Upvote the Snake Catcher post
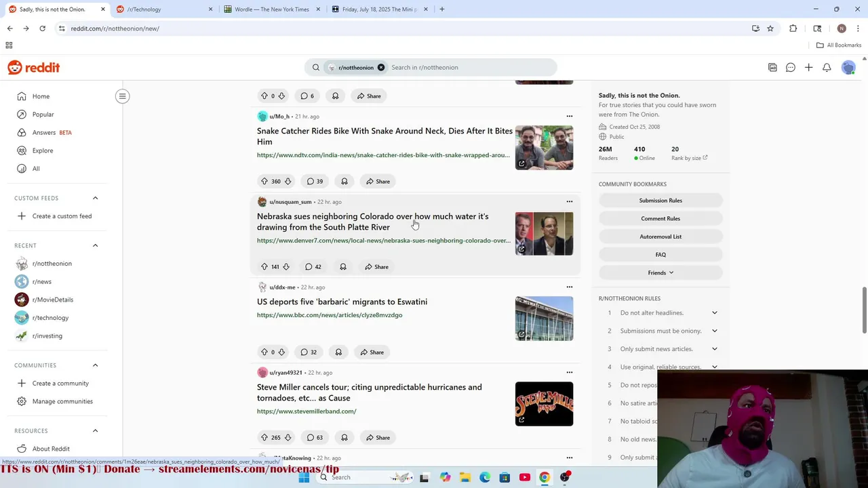Screen dimensions: 868x488 coord(264,181)
